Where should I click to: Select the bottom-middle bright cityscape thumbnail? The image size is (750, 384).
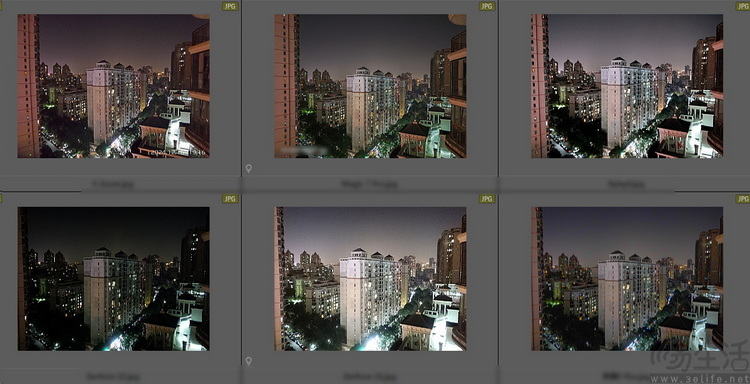click(370, 279)
